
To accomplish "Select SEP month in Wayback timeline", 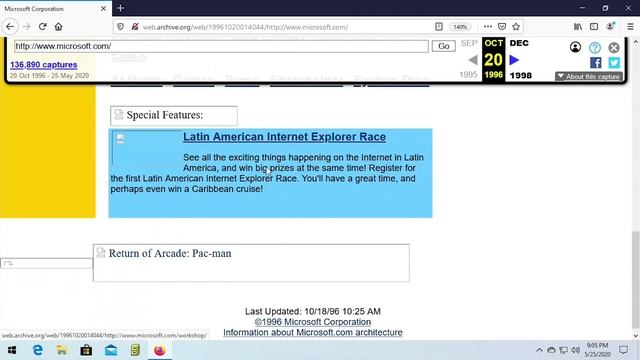I will coord(469,43).
